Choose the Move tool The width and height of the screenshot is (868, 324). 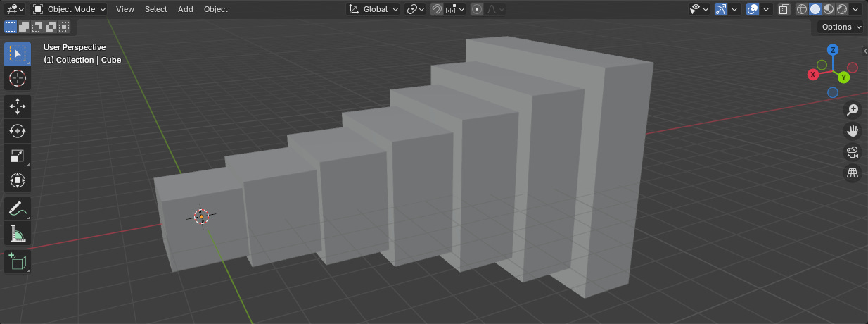[x=18, y=106]
